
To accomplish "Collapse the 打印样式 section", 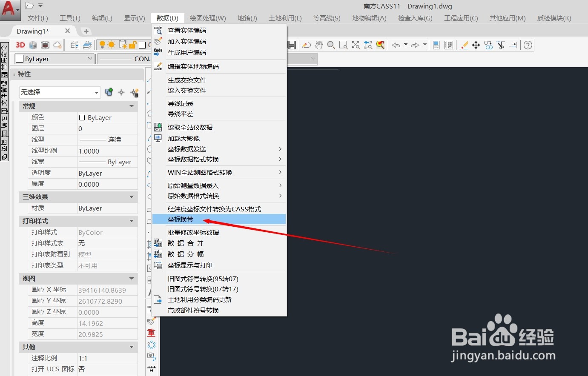I will [x=132, y=221].
